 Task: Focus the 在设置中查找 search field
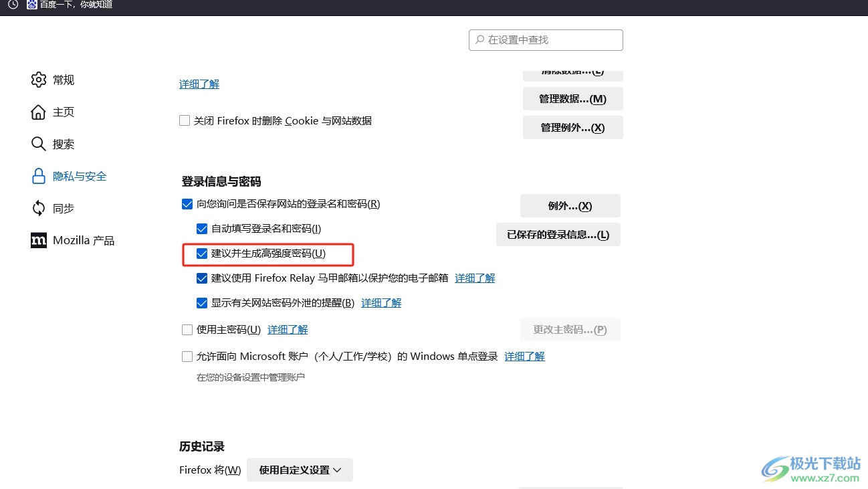546,39
